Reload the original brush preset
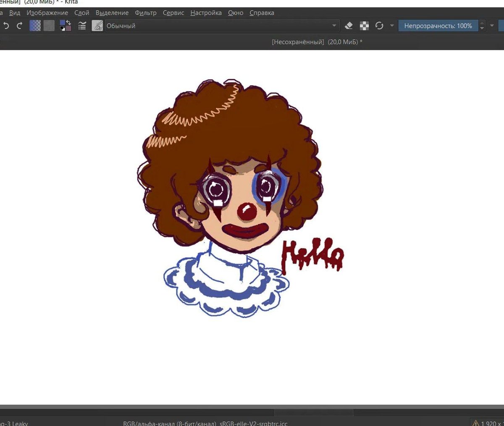The image size is (504, 426). [379, 26]
